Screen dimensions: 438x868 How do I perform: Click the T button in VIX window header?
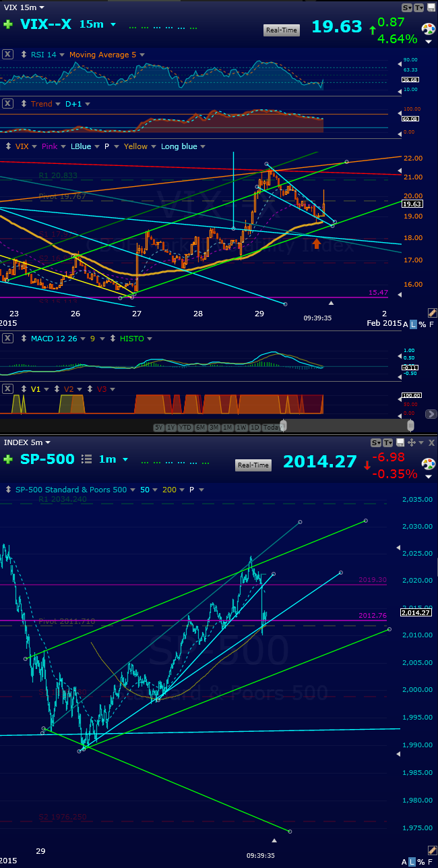pos(418,7)
